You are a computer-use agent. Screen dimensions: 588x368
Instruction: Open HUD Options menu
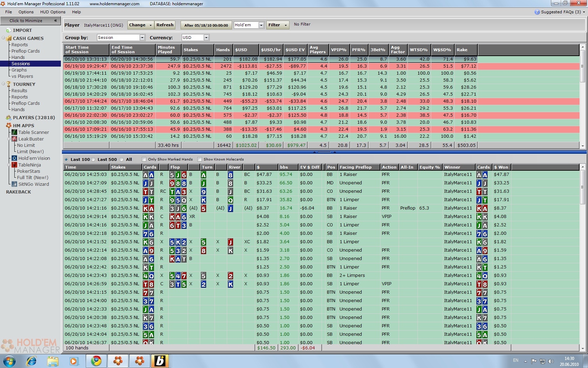pos(52,12)
